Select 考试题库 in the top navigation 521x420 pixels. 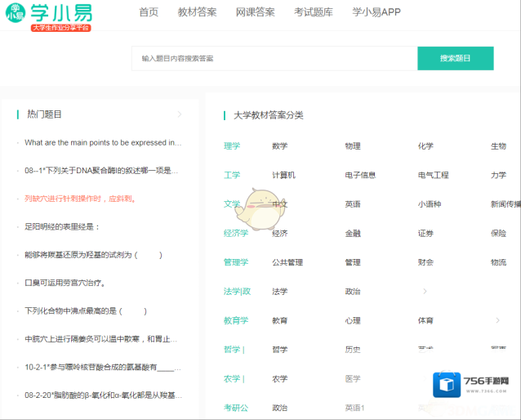[313, 12]
